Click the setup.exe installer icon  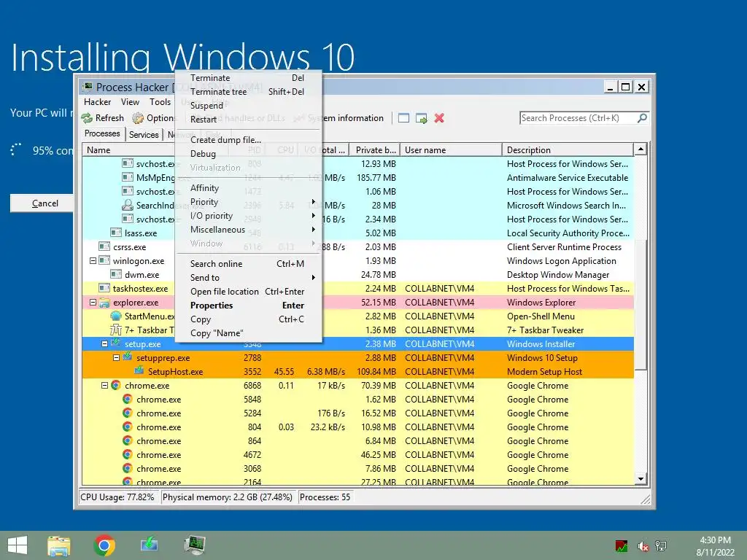click(116, 343)
